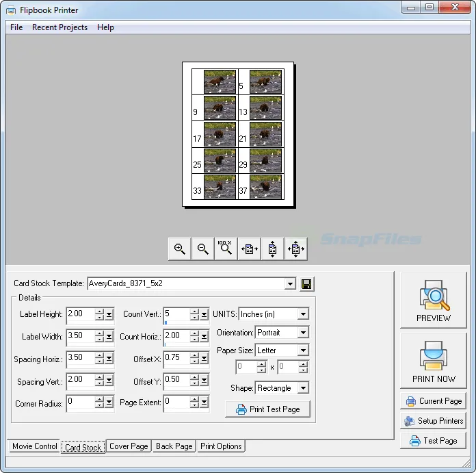Open Count Horiz. value dropdown arrow
This screenshot has width=476, height=473.
pos(204,337)
